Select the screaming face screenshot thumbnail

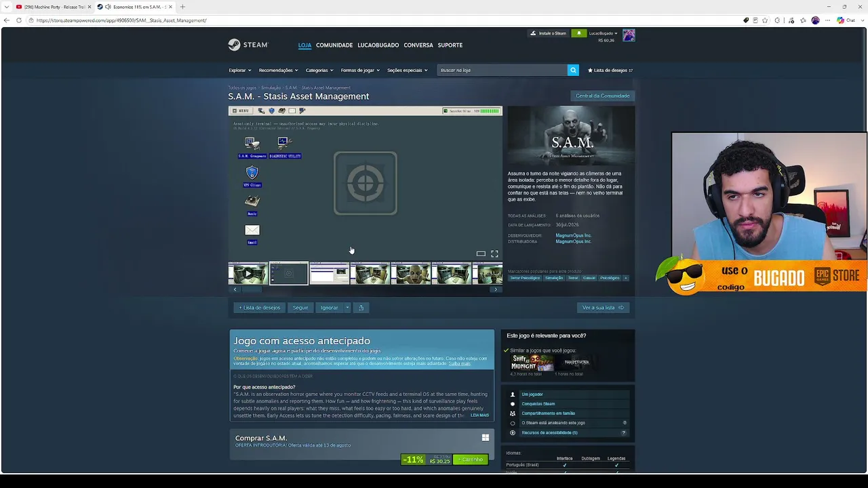click(410, 274)
